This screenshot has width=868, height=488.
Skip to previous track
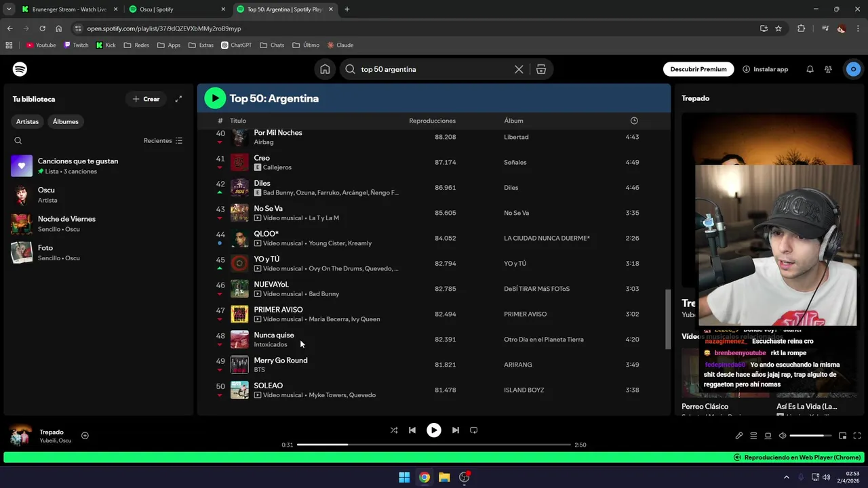(x=412, y=430)
